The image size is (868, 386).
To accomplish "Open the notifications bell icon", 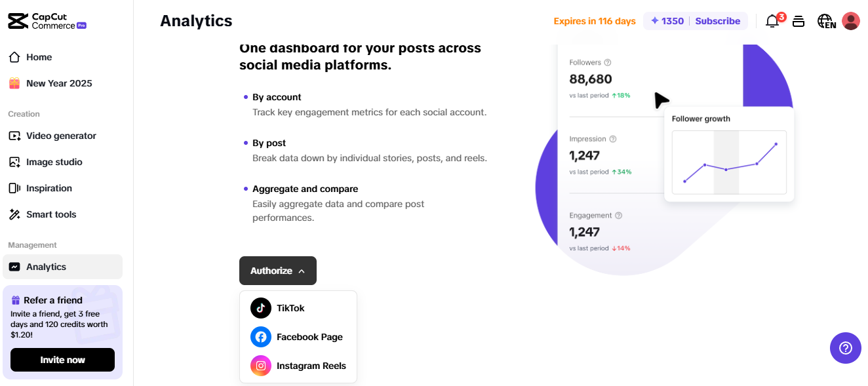I will [x=772, y=21].
